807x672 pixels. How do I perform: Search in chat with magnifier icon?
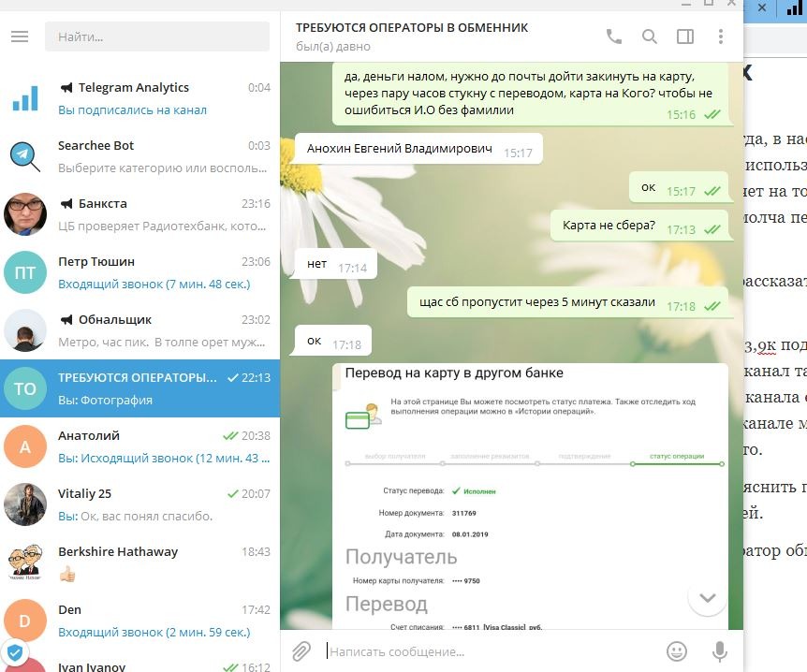click(650, 37)
